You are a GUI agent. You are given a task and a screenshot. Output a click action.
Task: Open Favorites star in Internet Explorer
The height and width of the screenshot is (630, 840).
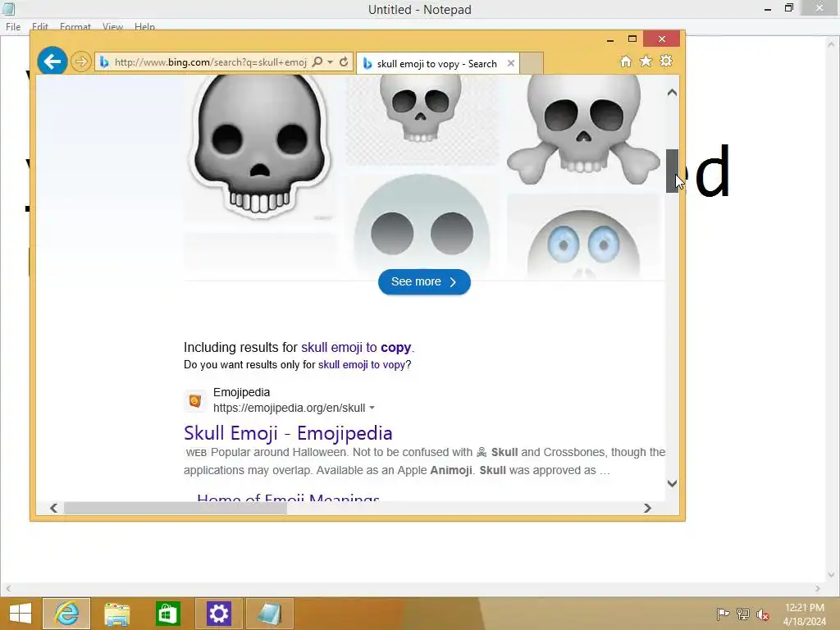[x=646, y=61]
